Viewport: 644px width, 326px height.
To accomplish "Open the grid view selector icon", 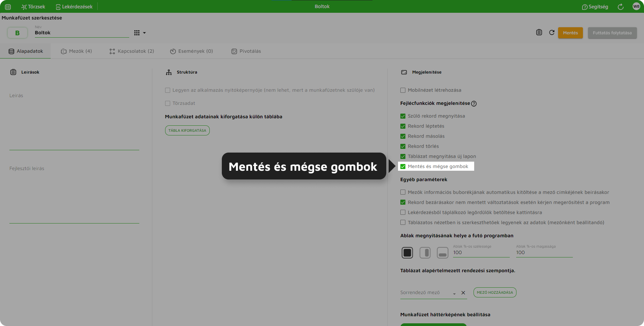I will [137, 33].
